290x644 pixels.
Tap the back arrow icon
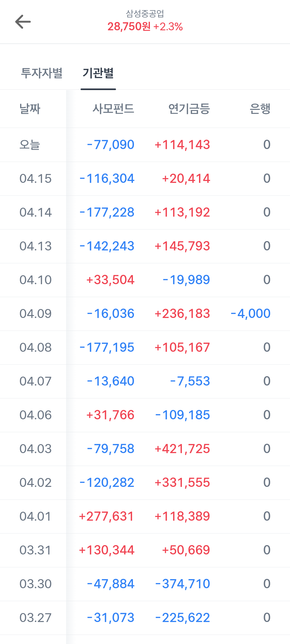pos(23,22)
